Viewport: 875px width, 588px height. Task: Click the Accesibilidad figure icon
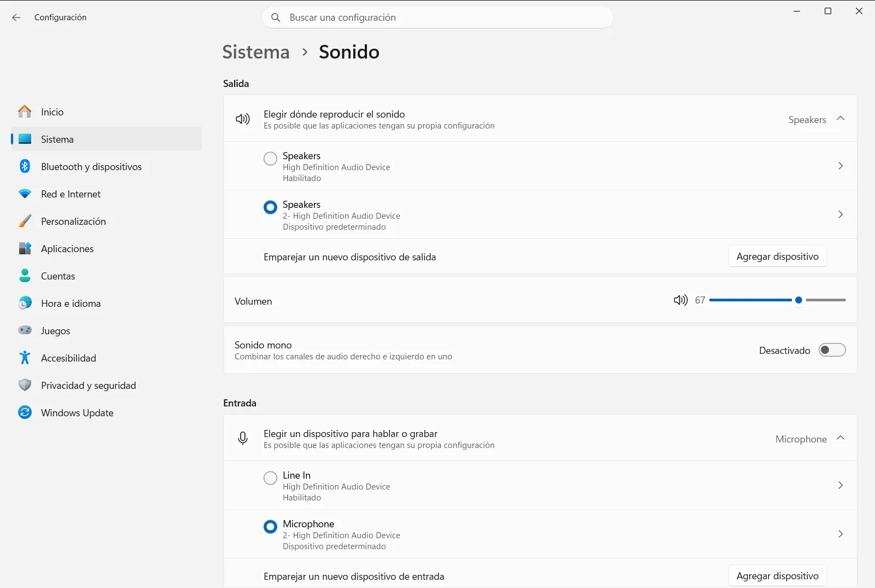(25, 358)
